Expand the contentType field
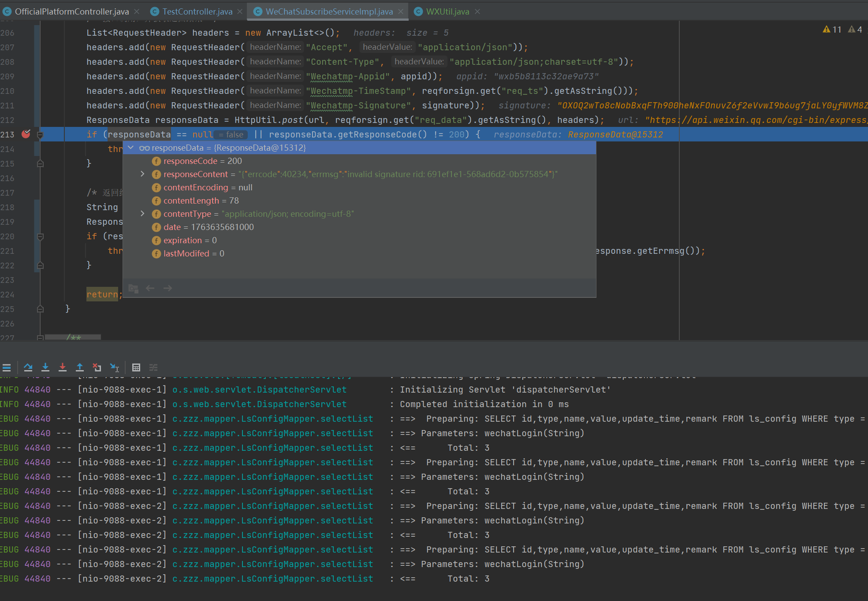The height and width of the screenshot is (601, 868). pos(142,214)
